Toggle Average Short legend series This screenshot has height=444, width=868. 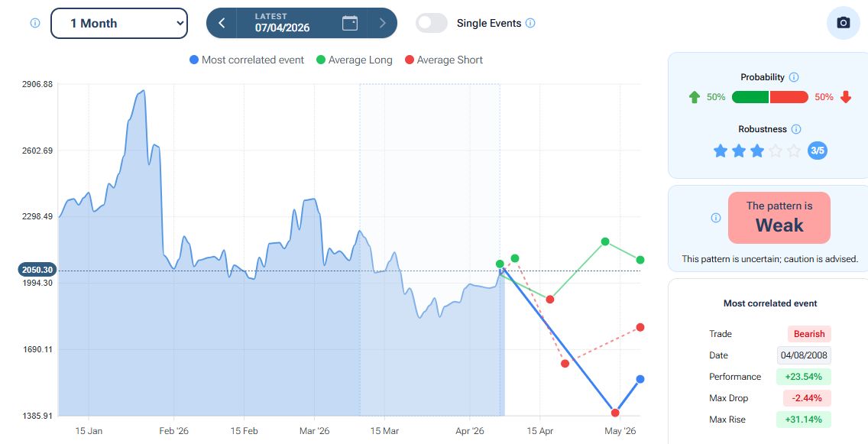tap(444, 60)
